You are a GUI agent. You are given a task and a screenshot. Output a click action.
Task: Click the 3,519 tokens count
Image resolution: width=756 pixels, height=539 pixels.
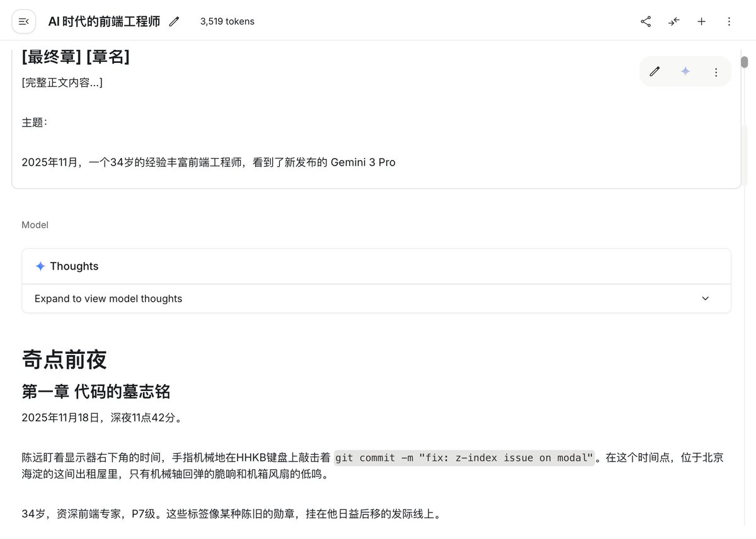coord(227,21)
